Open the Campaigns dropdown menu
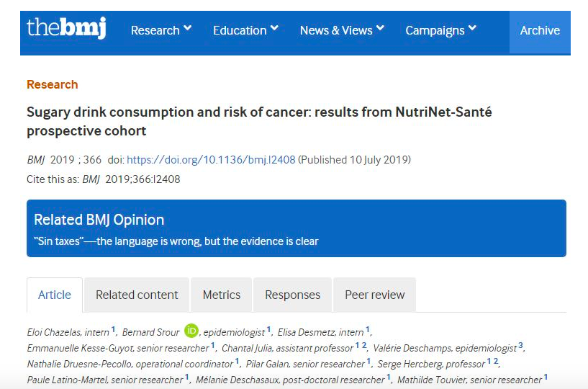Screen dimensions: 588x389 coord(440,30)
